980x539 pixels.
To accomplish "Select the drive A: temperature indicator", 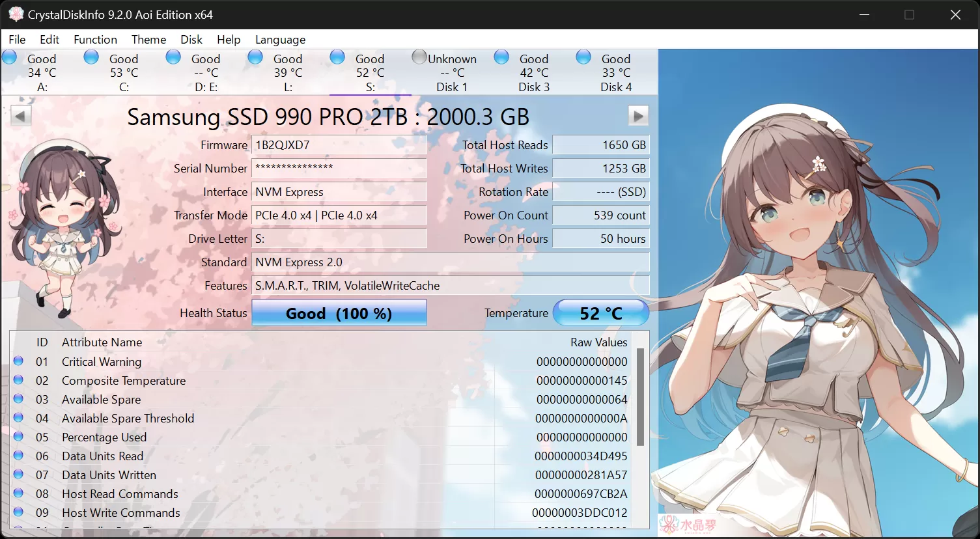I will (42, 72).
